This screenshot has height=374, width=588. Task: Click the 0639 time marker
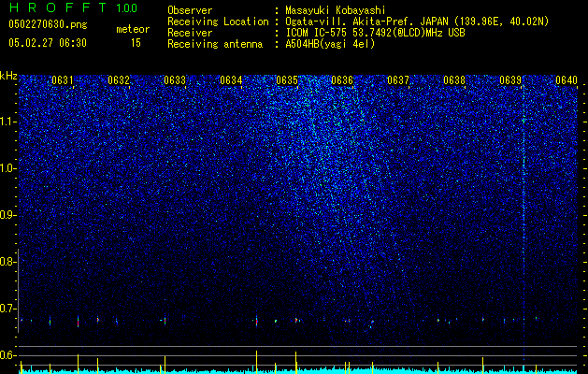[510, 80]
